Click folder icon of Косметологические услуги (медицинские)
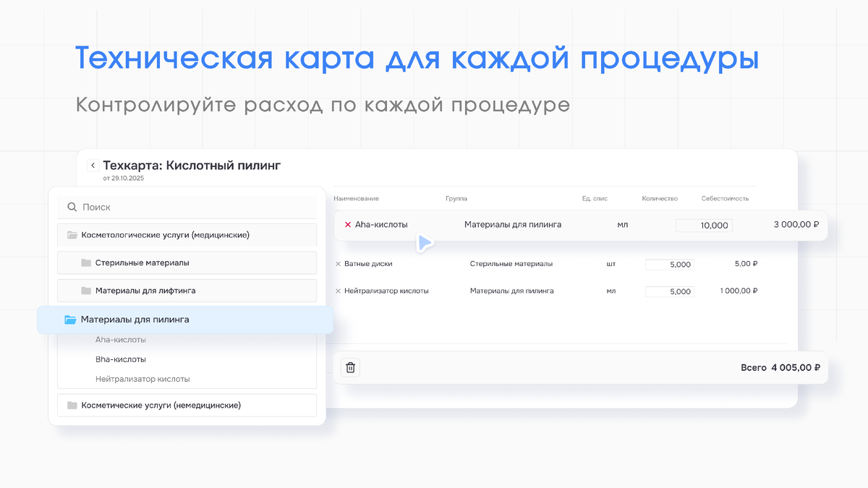Viewport: 868px width, 488px height. [x=72, y=235]
